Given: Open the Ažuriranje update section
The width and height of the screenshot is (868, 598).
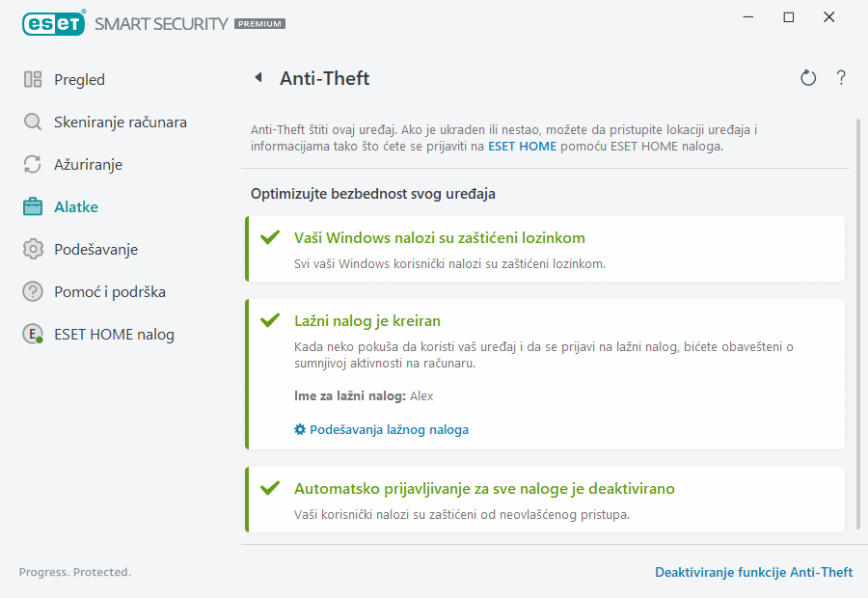Looking at the screenshot, I should pyautogui.click(x=88, y=164).
